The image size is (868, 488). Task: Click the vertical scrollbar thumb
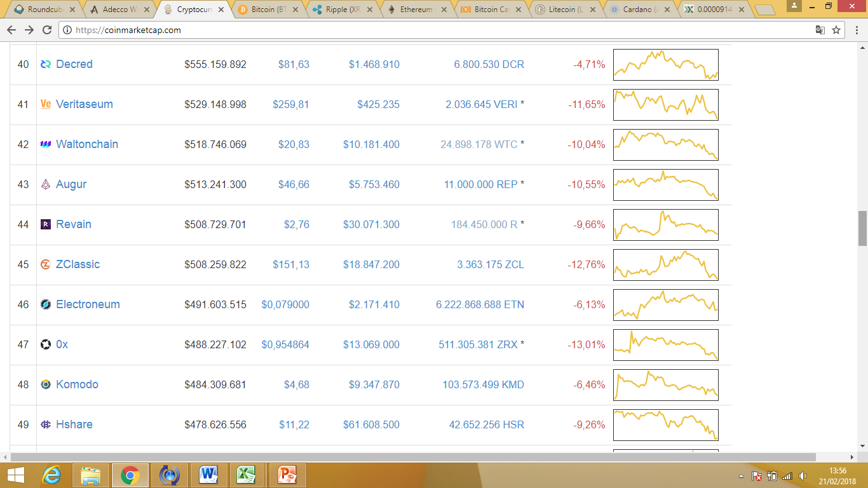(862, 229)
